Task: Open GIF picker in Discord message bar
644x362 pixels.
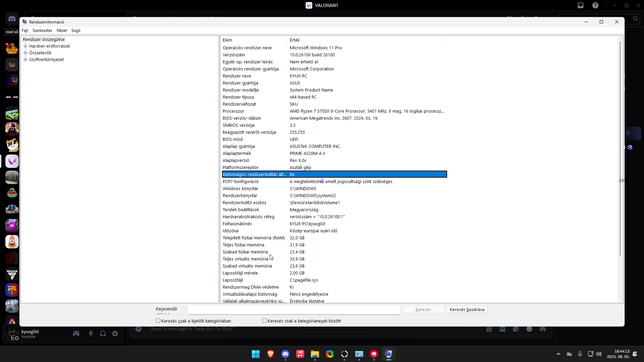Action: coord(502,329)
